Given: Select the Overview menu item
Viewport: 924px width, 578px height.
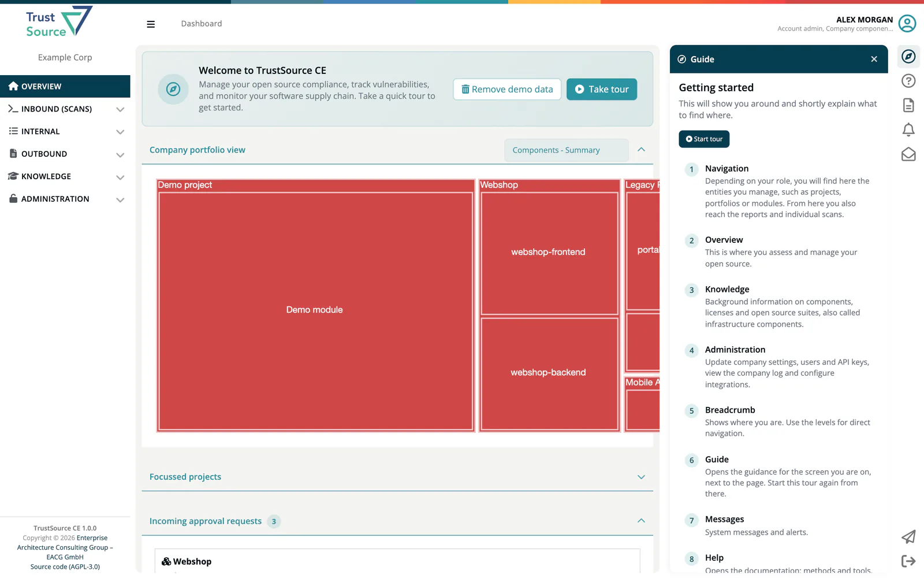Looking at the screenshot, I should (65, 86).
